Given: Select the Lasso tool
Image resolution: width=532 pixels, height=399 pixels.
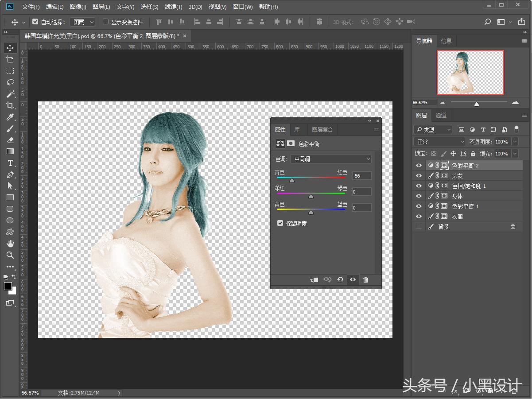Looking at the screenshot, I should point(10,82).
